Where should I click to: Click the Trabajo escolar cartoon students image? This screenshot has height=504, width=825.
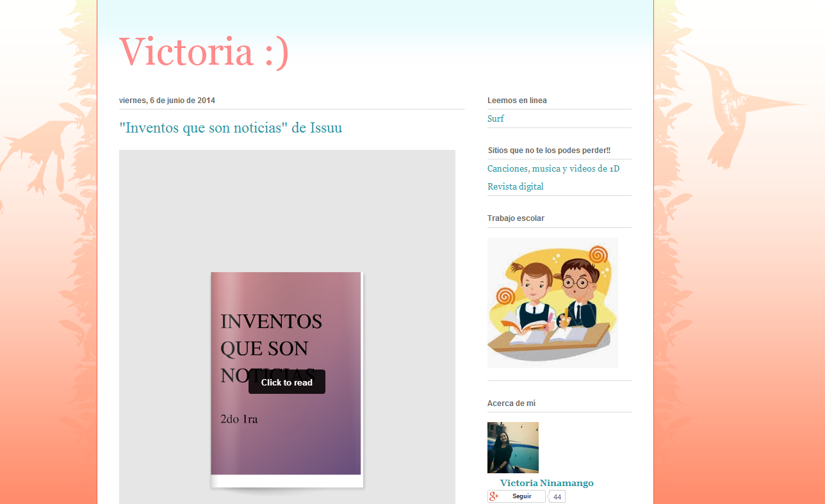pos(552,303)
